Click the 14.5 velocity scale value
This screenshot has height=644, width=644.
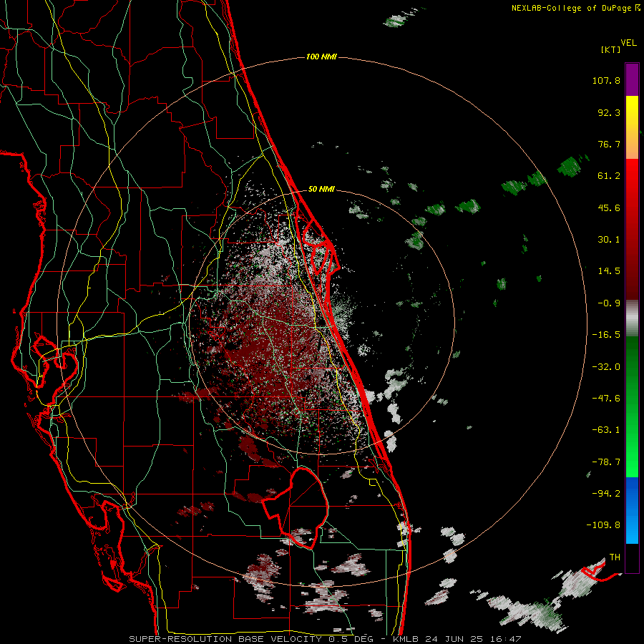pyautogui.click(x=609, y=271)
